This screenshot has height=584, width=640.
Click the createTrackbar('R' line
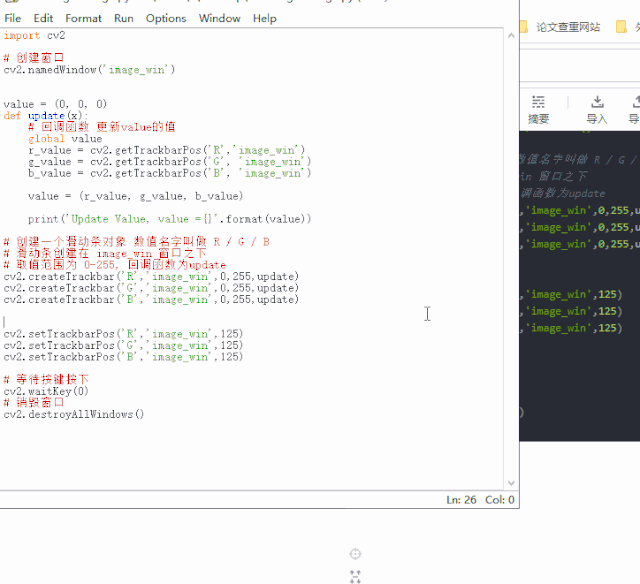[x=151, y=277]
